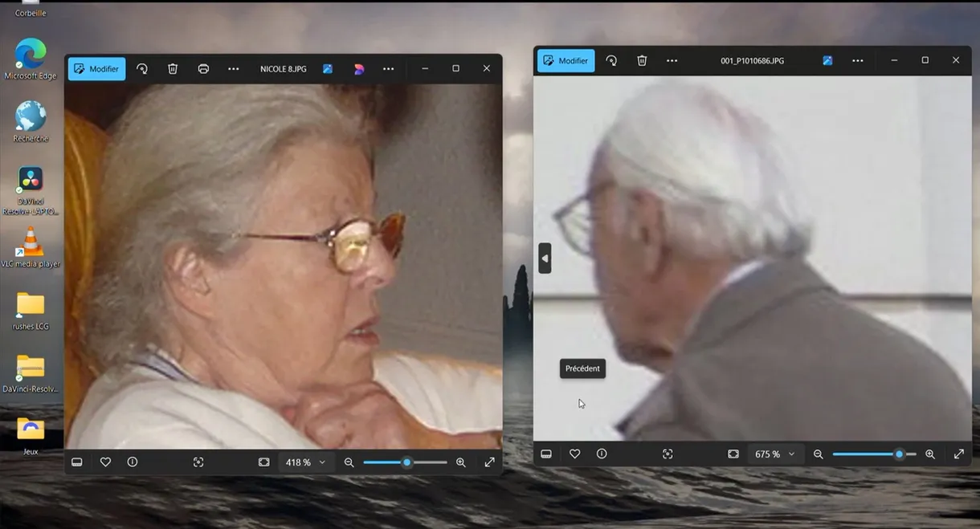980x529 pixels.
Task: Open the rightmost three-dot menu in 001_P1010686.JPG window
Action: [x=858, y=61]
